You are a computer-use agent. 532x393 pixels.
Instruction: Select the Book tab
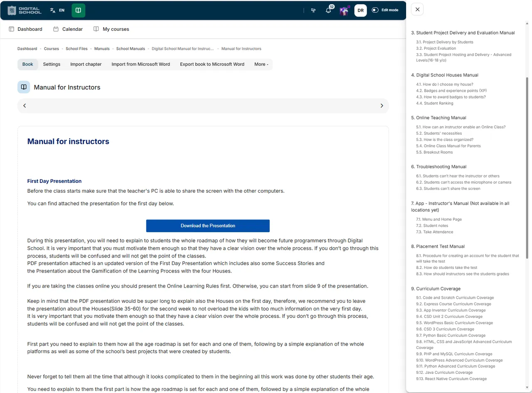click(x=28, y=64)
